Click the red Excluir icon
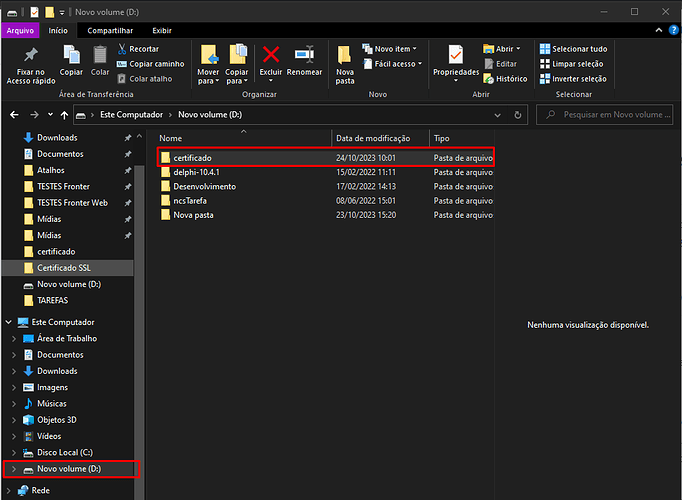682x500 pixels. pos(271,55)
